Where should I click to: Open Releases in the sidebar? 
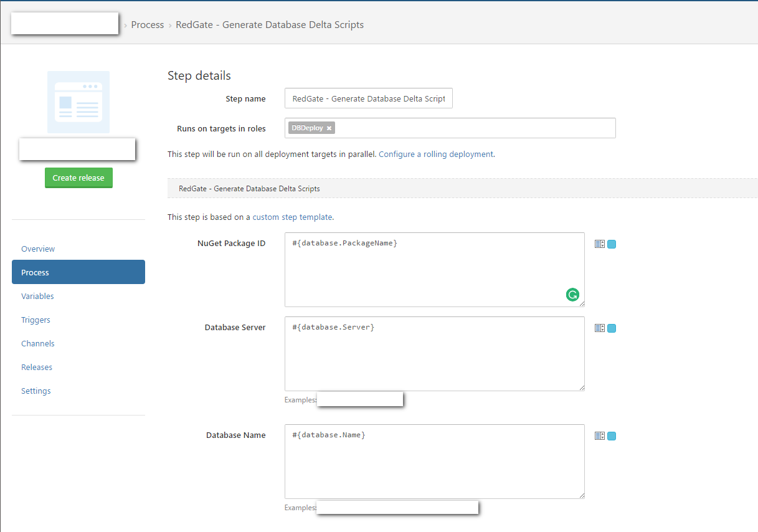[x=37, y=367]
